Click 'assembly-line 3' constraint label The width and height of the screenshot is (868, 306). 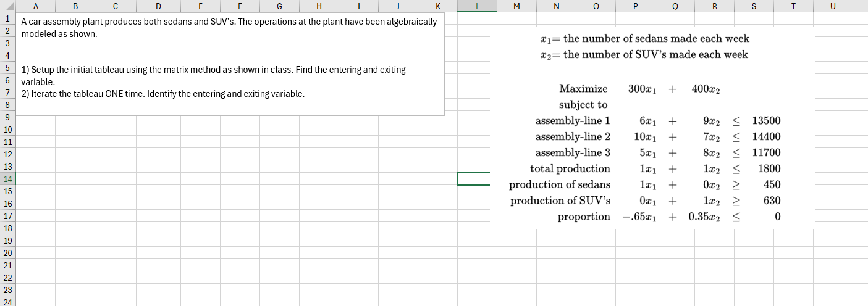[x=573, y=153]
